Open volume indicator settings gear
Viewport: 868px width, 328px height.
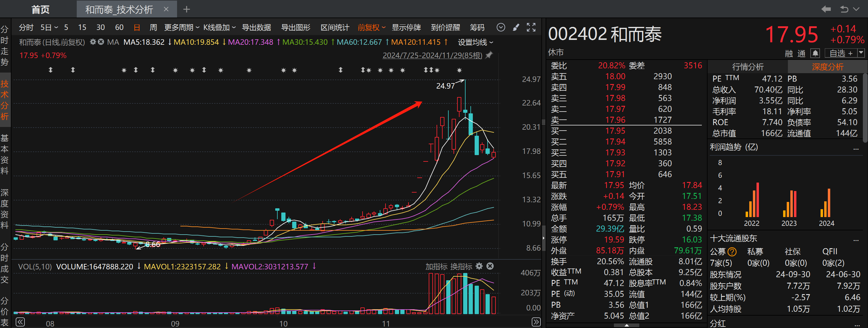pyautogui.click(x=479, y=266)
